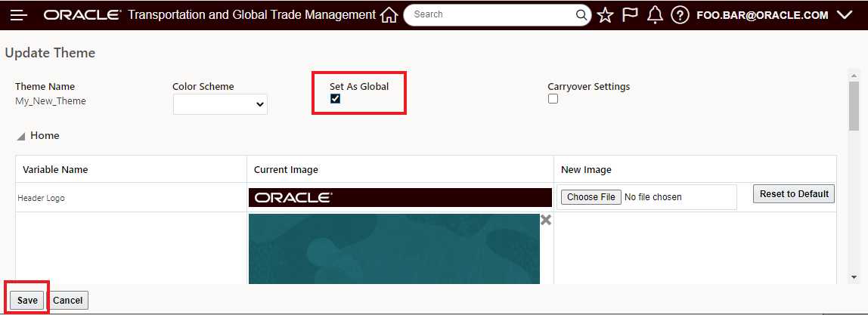Save the theme changes

point(27,300)
